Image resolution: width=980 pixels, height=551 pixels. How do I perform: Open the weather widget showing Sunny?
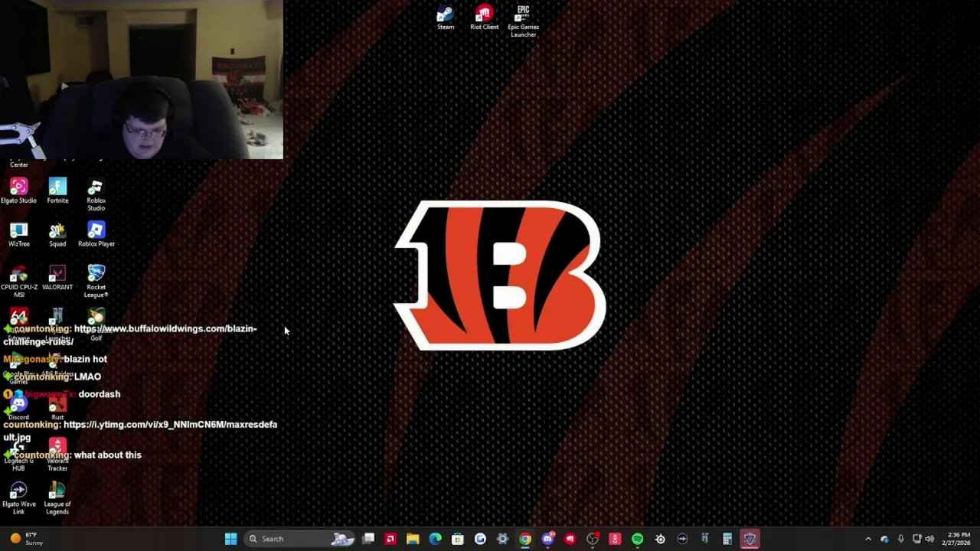25,539
